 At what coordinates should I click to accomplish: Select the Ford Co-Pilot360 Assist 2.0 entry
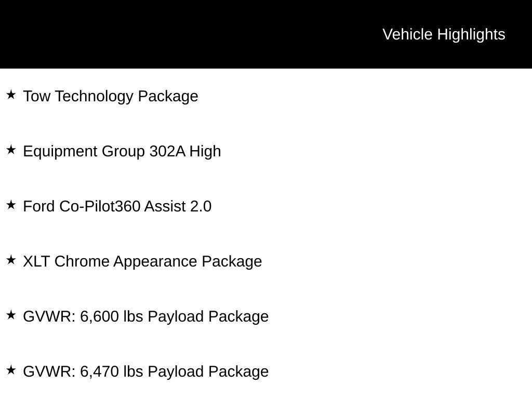coord(117,206)
